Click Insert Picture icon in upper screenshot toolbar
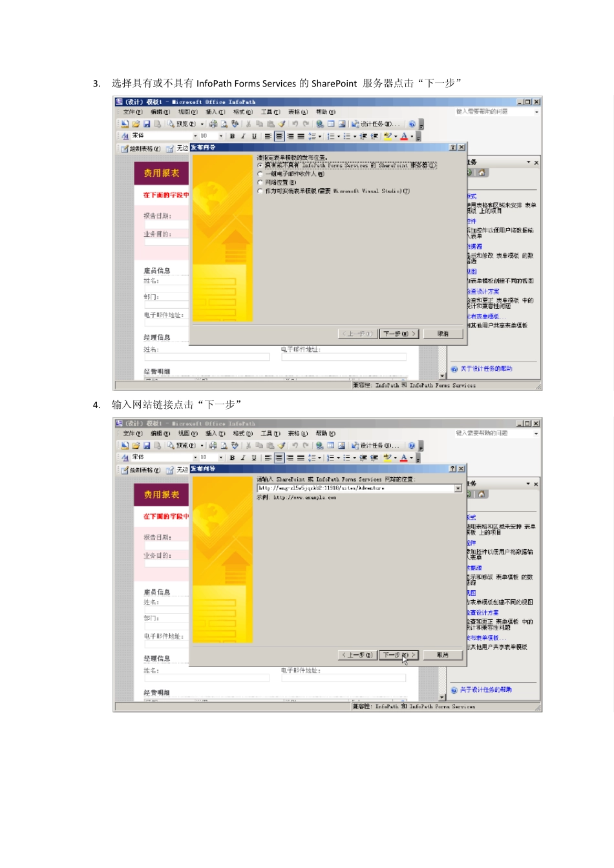The height and width of the screenshot is (868, 614). click(x=342, y=123)
